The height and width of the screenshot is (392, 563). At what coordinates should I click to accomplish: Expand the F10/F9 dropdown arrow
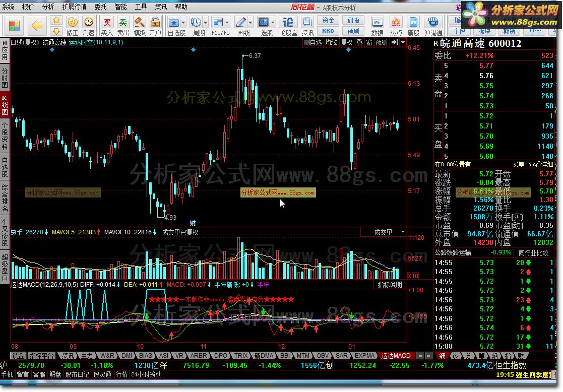pyautogui.click(x=227, y=22)
